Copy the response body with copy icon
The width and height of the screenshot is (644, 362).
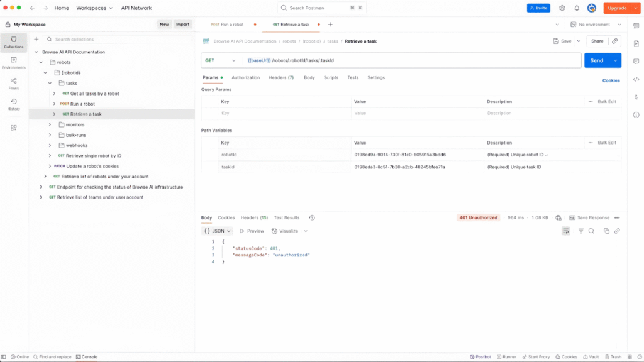point(606,231)
